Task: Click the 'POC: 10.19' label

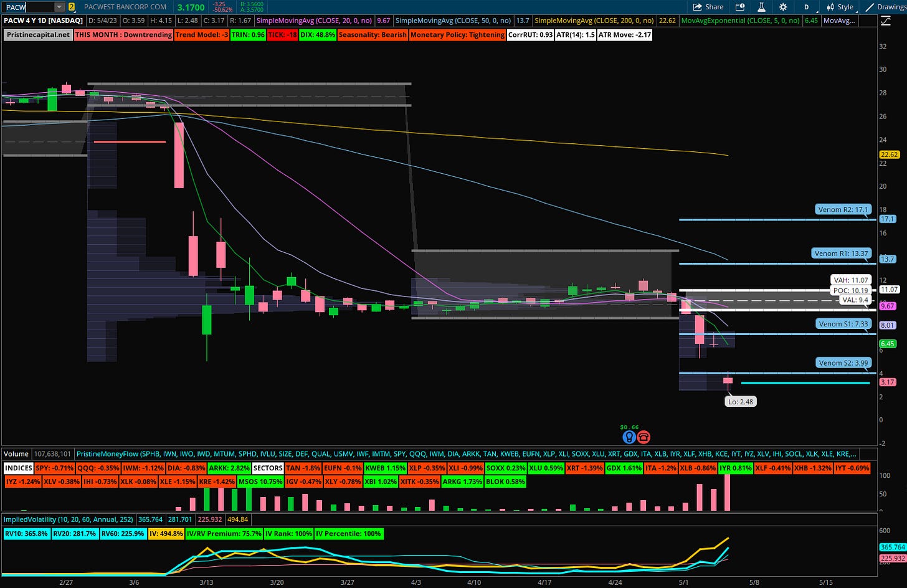Action: click(850, 290)
